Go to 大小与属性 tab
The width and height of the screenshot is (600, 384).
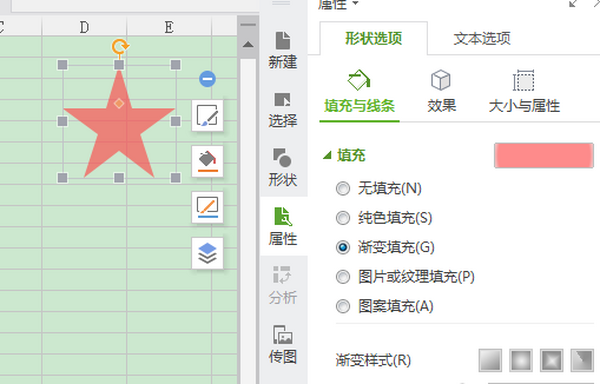point(524,91)
